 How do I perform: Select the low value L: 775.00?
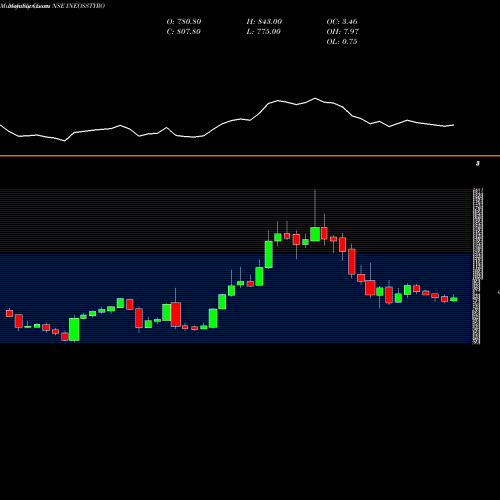(263, 32)
